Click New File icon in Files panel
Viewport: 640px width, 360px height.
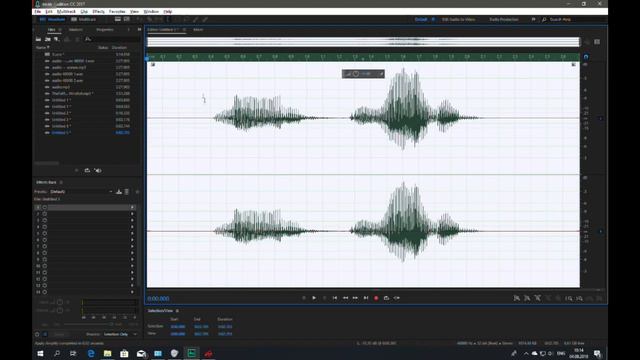57,39
